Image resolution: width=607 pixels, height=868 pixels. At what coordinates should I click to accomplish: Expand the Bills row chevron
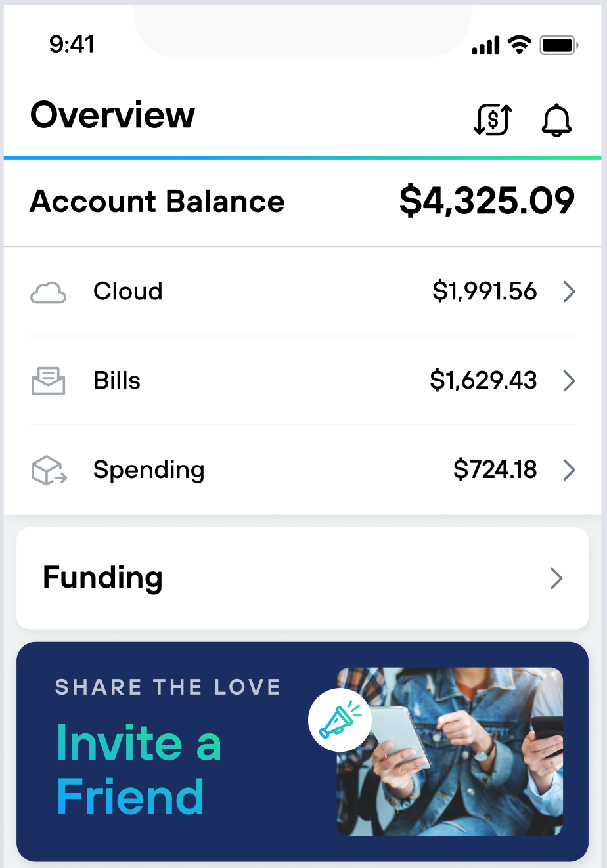pos(570,381)
